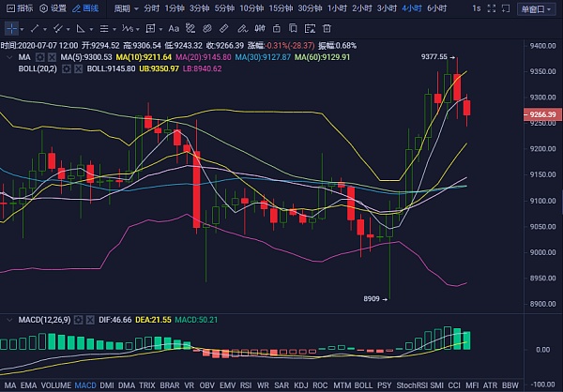Select StochRSI in bottom indicator bar
This screenshot has height=392, width=563.
[412, 385]
